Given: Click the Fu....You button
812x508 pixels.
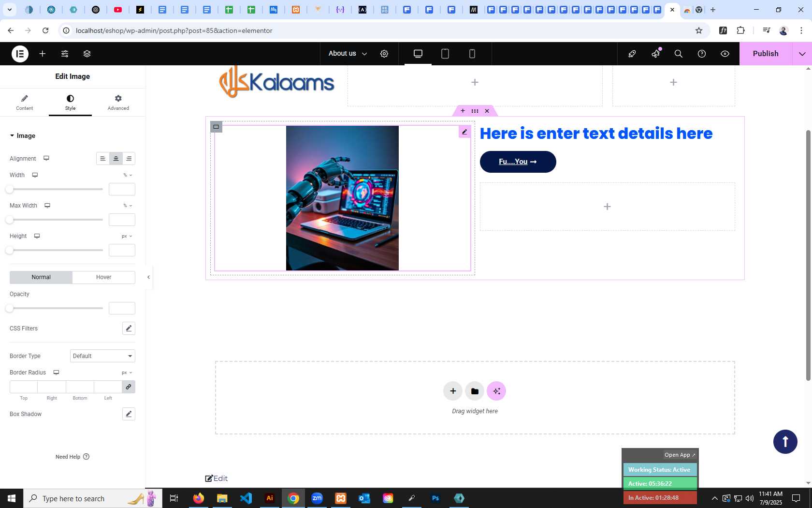Looking at the screenshot, I should [518, 162].
